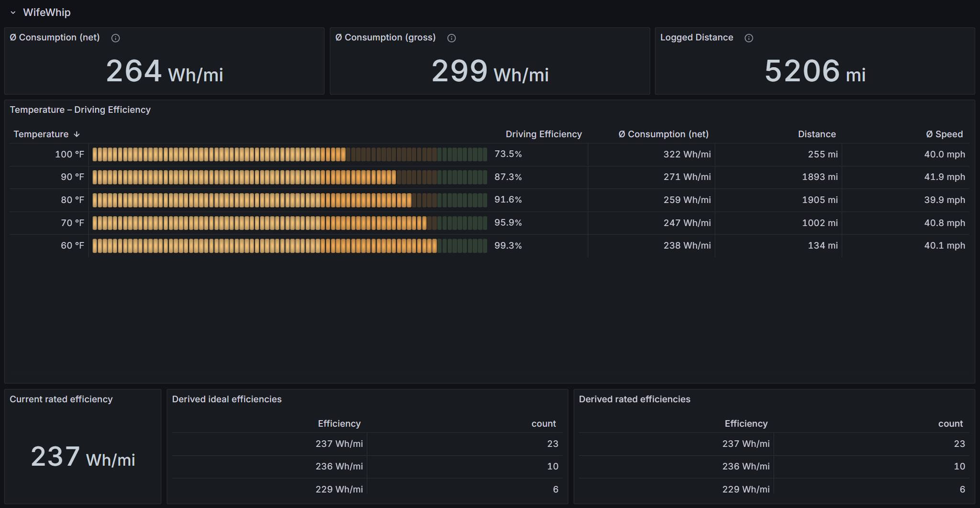
Task: Select the 95.9% efficiency value
Action: pos(508,222)
